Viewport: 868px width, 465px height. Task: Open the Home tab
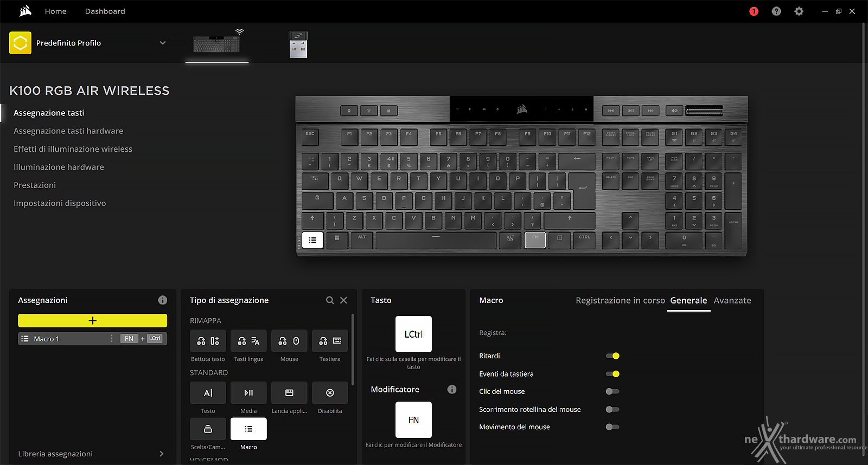coord(55,11)
